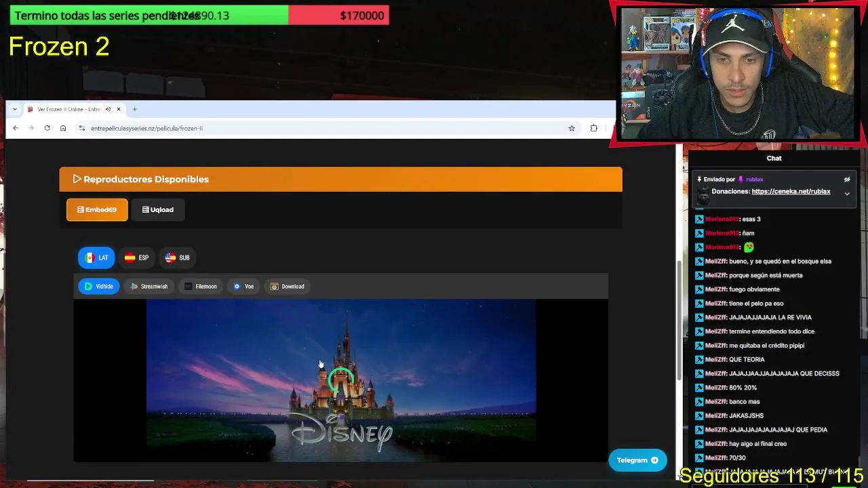The image size is (868, 488).
Task: Open the Telegram button
Action: pos(637,460)
